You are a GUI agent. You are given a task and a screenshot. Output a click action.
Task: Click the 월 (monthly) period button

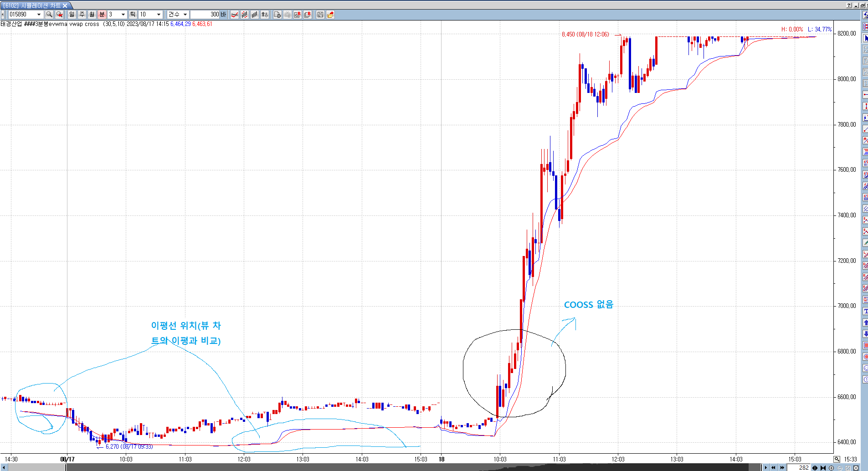(x=92, y=15)
